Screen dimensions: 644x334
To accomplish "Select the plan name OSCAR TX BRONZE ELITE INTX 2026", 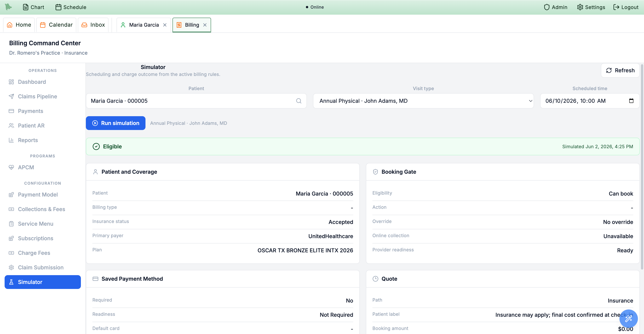I will pyautogui.click(x=305, y=250).
